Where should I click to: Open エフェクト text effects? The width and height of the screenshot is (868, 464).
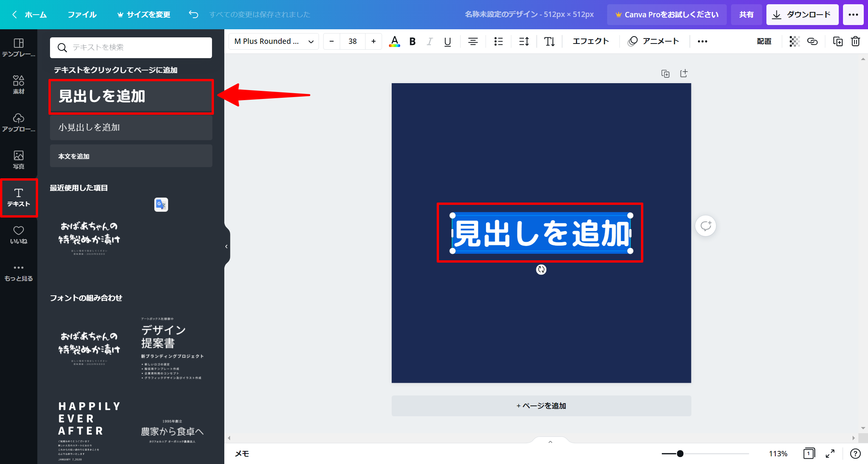coord(591,41)
